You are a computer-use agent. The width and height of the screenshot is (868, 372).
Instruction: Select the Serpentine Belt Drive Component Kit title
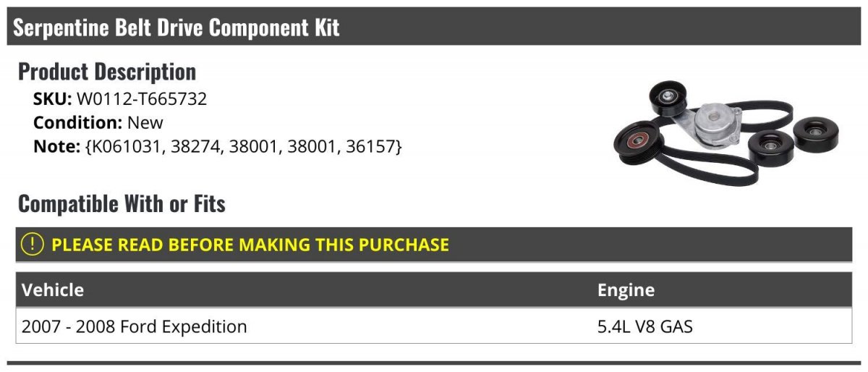176,28
